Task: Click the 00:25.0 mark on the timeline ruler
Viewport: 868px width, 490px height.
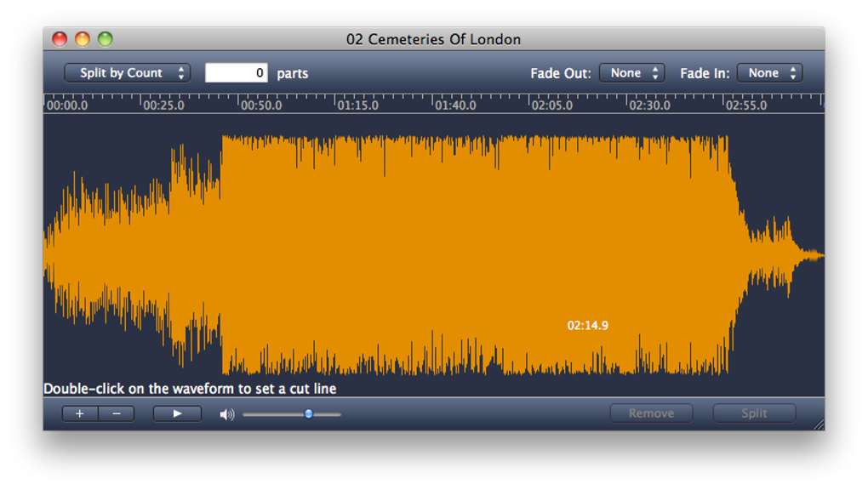Action: coord(163,105)
